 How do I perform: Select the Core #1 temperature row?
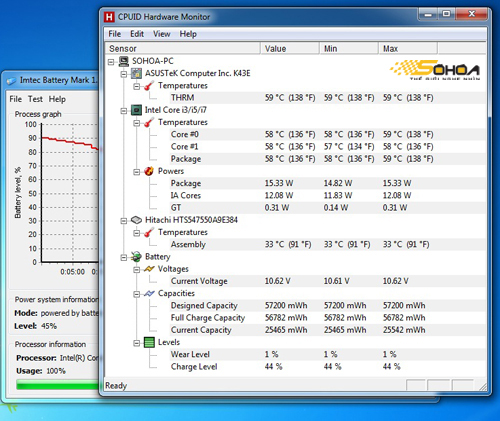(x=295, y=147)
